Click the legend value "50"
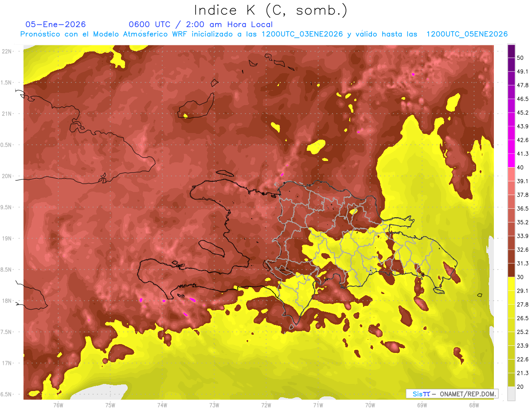 (520, 58)
